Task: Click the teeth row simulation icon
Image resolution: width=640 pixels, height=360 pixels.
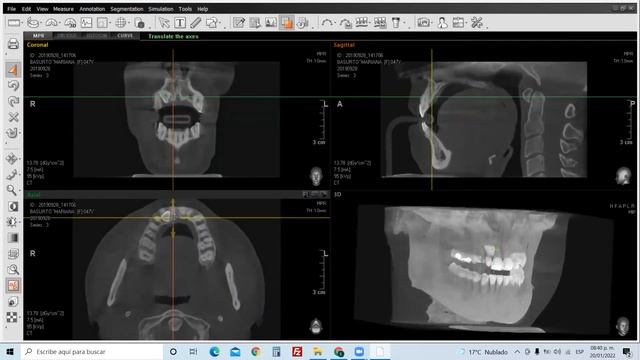Action: pos(362,23)
